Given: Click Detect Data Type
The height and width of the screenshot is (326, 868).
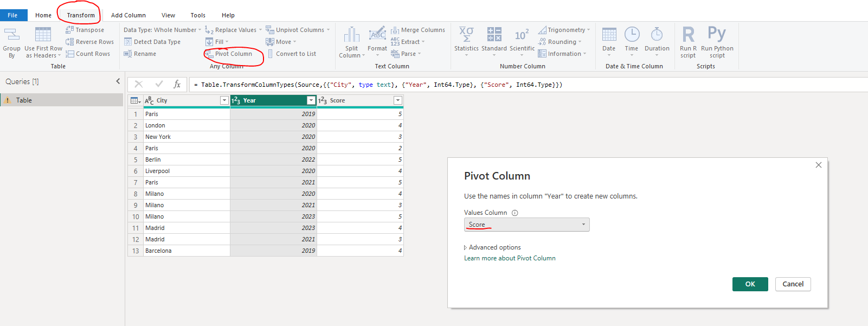Looking at the screenshot, I should tap(152, 42).
